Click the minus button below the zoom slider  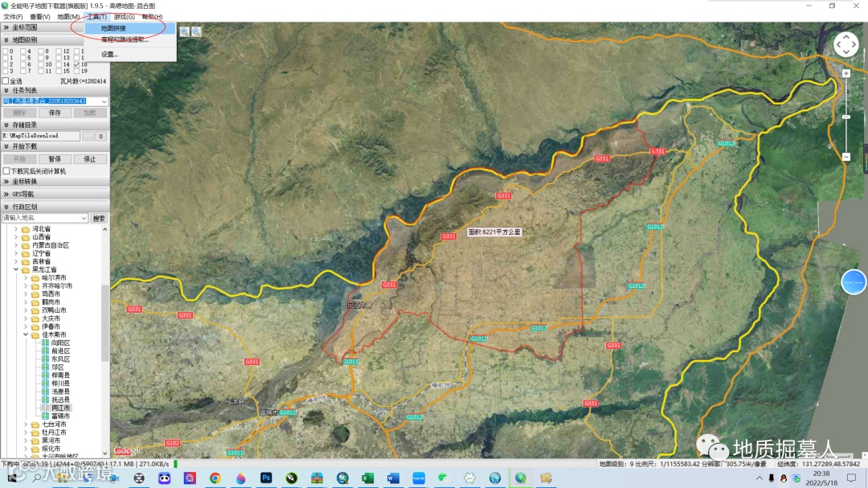point(845,158)
